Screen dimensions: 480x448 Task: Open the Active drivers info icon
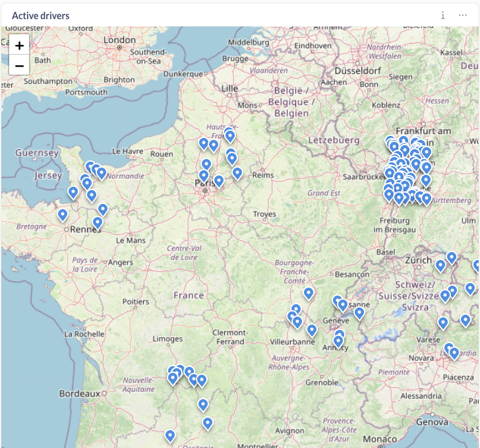click(x=443, y=15)
